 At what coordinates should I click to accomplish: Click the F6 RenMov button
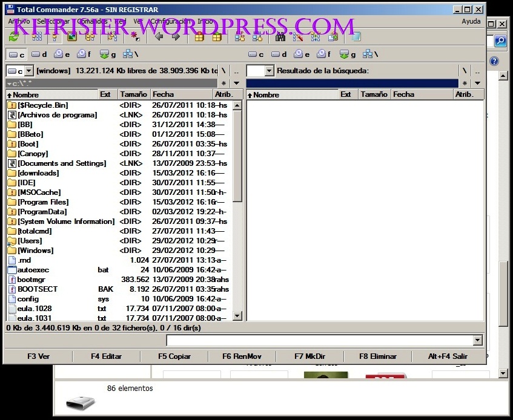pyautogui.click(x=242, y=356)
